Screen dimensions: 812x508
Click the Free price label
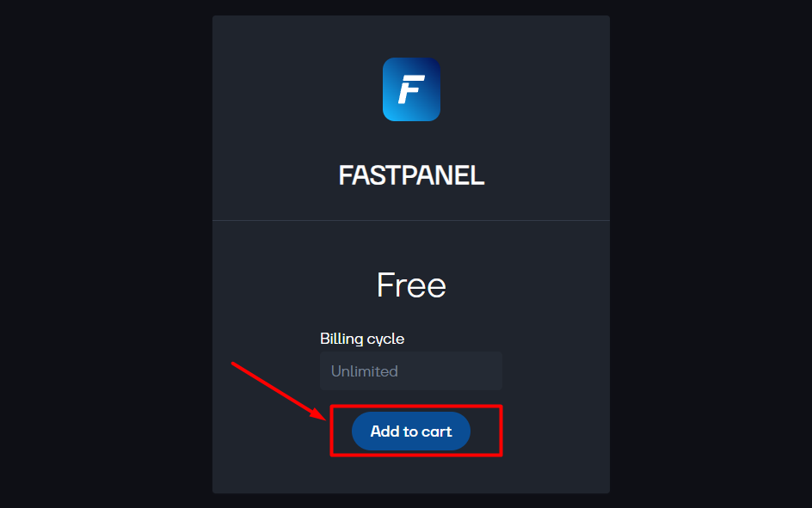coord(411,285)
